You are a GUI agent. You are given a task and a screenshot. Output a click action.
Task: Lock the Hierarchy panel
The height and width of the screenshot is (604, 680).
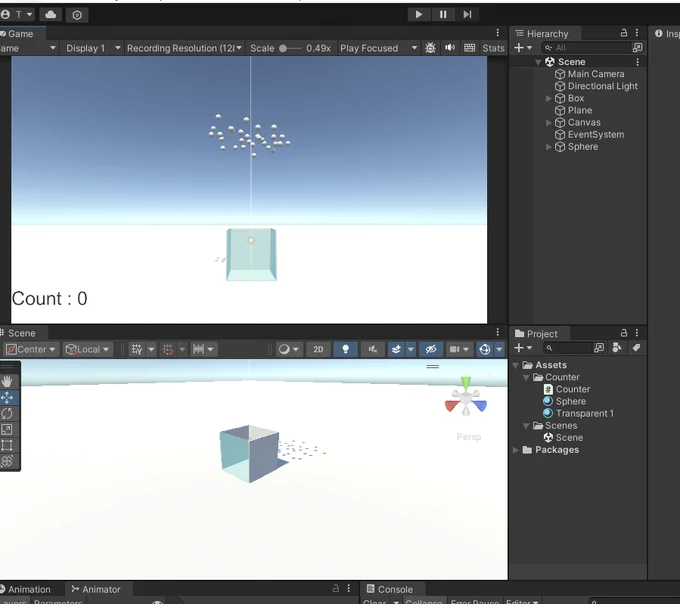coord(624,33)
